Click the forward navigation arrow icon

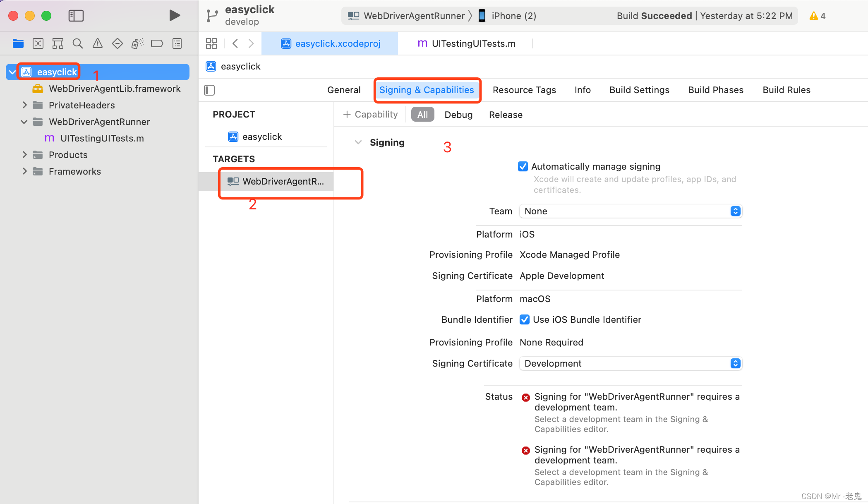(252, 42)
